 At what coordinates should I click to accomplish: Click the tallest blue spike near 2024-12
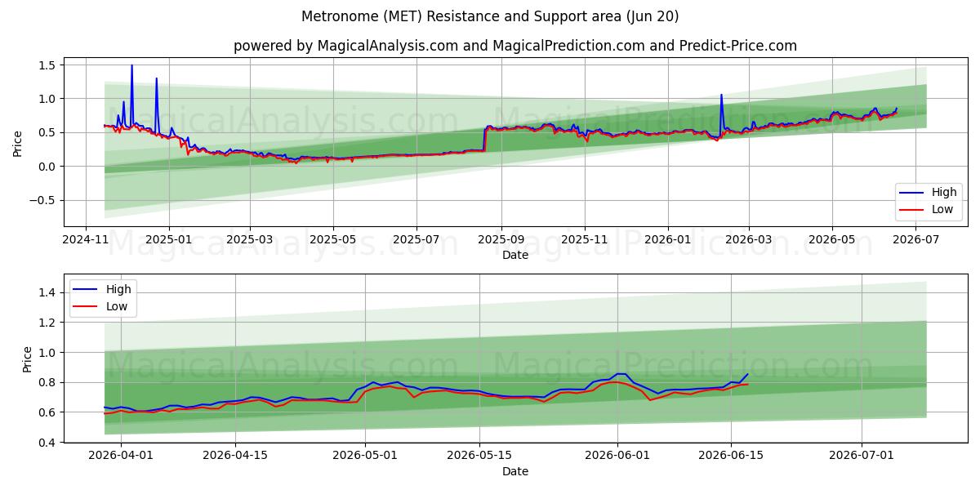coord(131,65)
